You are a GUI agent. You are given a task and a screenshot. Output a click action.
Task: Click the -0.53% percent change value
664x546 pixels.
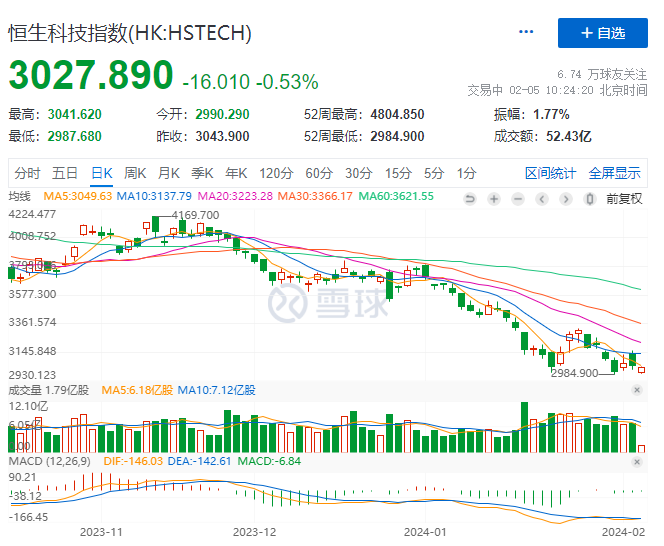[287, 82]
